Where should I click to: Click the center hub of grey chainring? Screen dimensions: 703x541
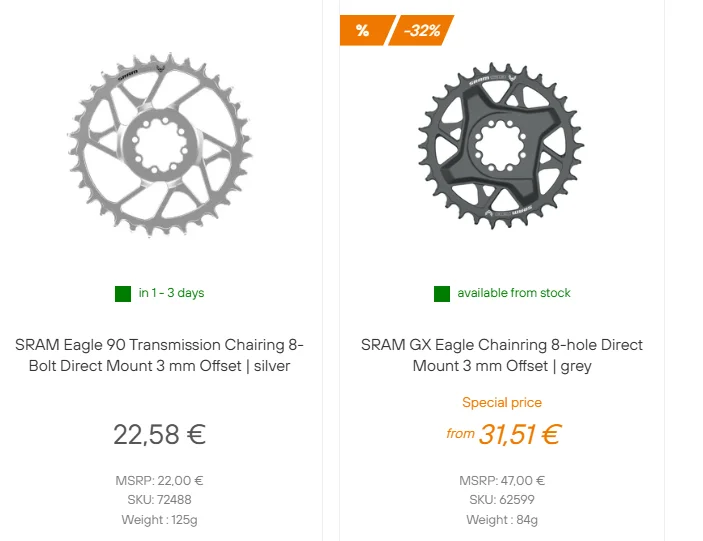(500, 146)
